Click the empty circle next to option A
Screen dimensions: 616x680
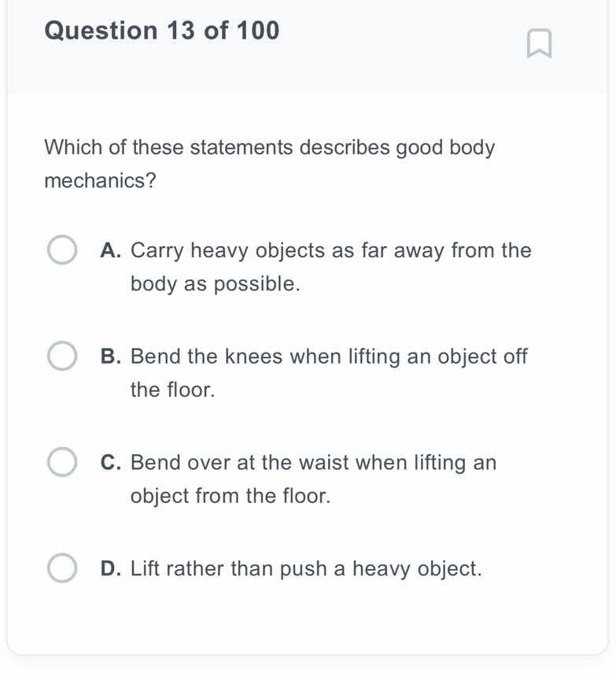(x=62, y=249)
